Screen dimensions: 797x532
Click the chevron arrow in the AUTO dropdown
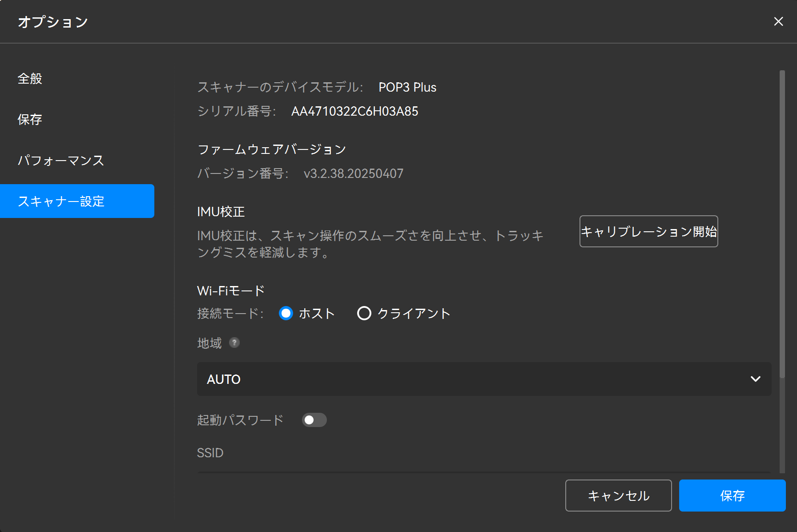coord(755,379)
